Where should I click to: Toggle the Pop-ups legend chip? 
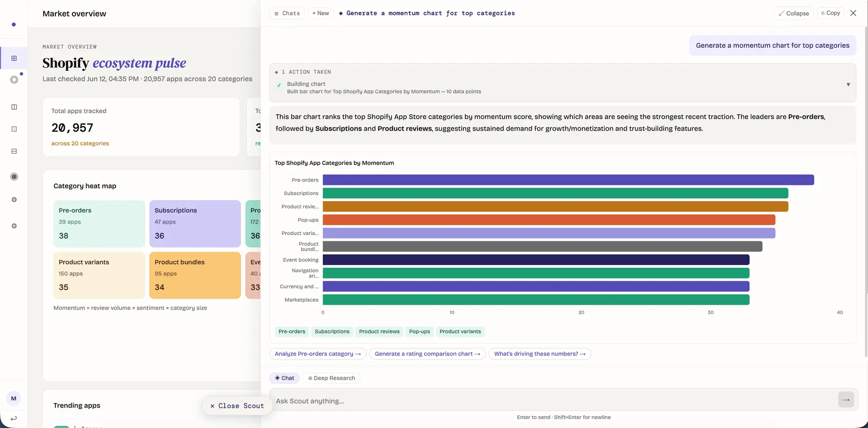point(419,332)
